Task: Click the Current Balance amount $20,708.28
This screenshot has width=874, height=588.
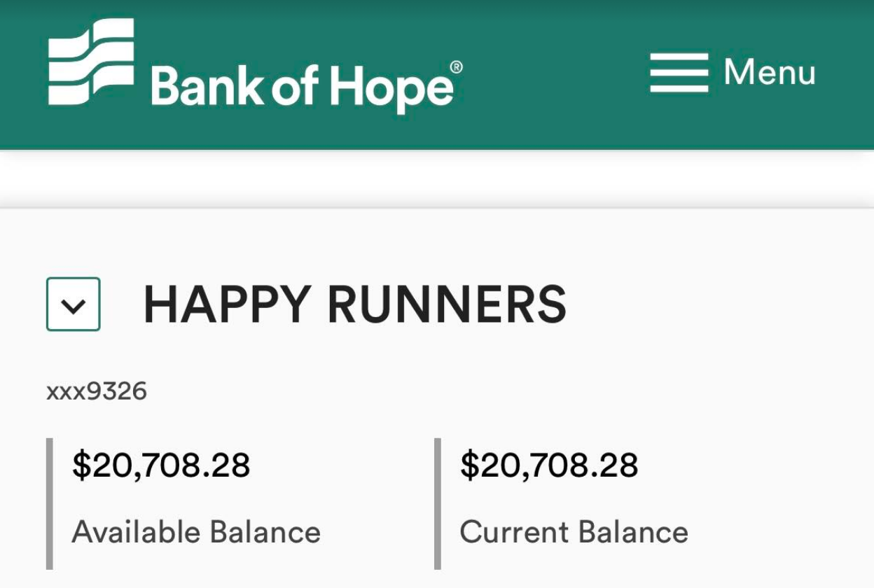Action: (x=549, y=465)
